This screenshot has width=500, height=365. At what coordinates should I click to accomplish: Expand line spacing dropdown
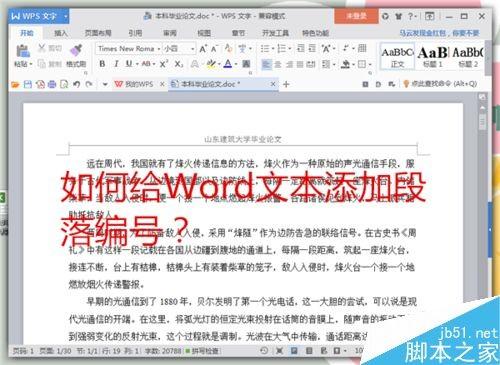pos(334,64)
